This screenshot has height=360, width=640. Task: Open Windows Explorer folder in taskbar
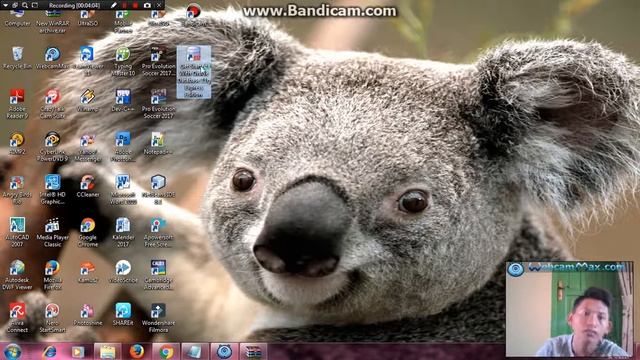(108, 351)
